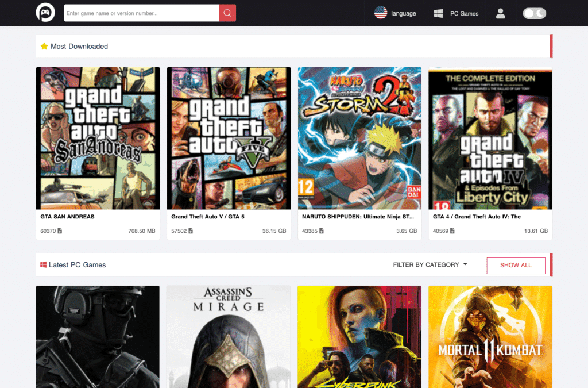This screenshot has height=388, width=588.
Task: Open GTA IV Complete Edition cover thumbnail
Action: (490, 138)
